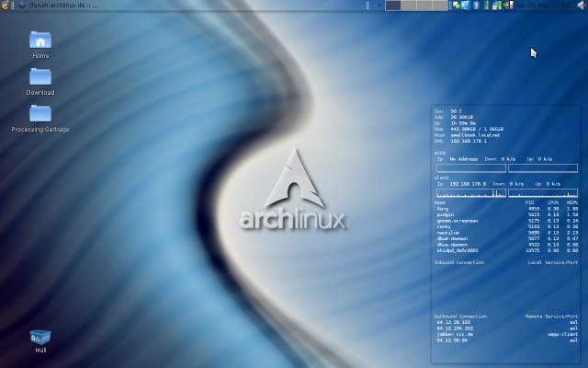Click the khidpd_0a5c0001 process row
The height and width of the screenshot is (368, 588).
tap(507, 250)
